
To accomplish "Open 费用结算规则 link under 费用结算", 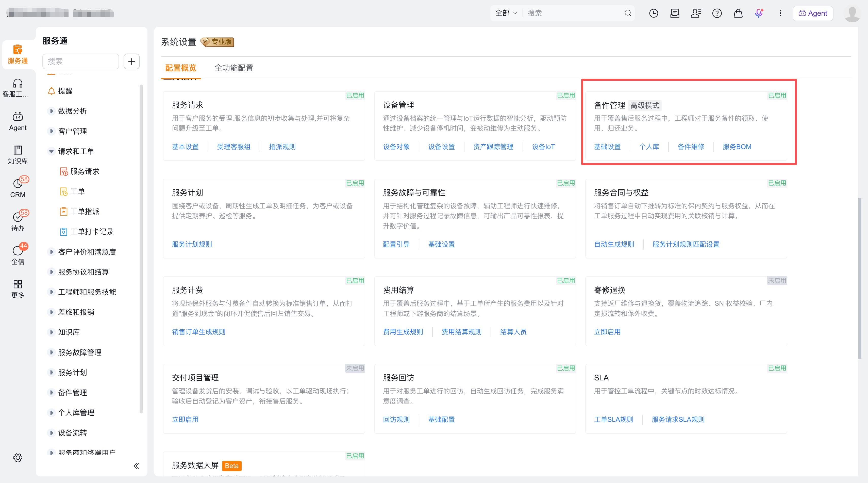I will point(461,332).
